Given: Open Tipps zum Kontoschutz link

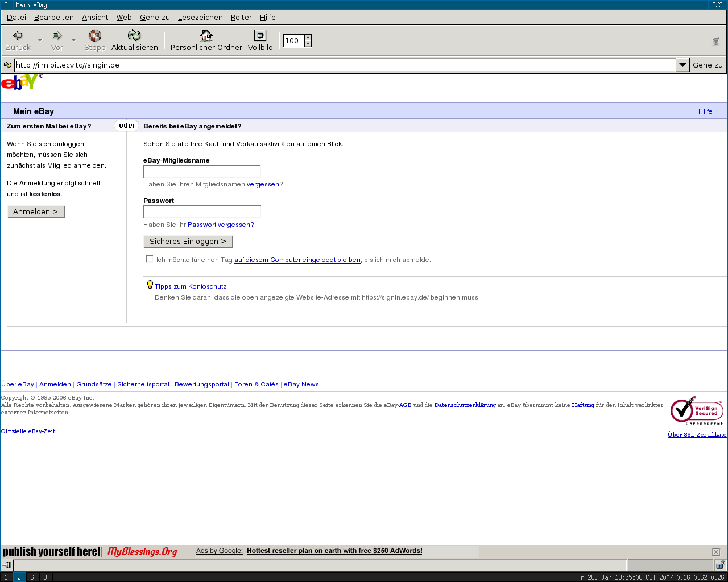Looking at the screenshot, I should coord(191,286).
